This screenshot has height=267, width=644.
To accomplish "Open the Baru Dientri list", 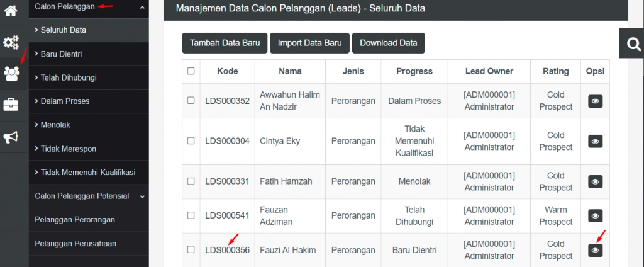I will (61, 54).
